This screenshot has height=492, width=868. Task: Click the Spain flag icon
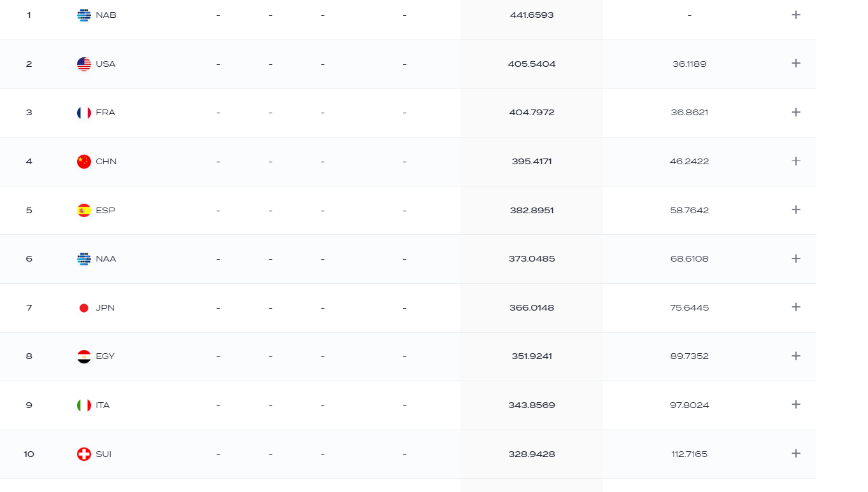click(84, 210)
